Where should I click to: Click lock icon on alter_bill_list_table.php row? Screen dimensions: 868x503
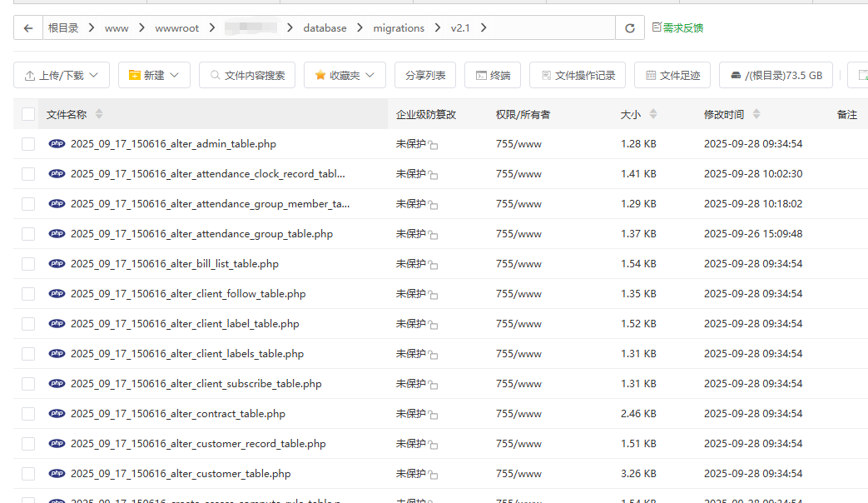click(434, 266)
